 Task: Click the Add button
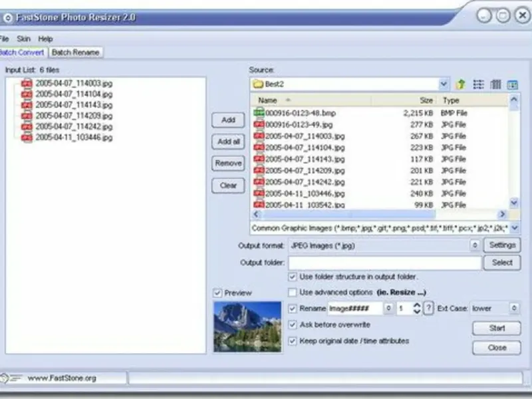click(228, 120)
